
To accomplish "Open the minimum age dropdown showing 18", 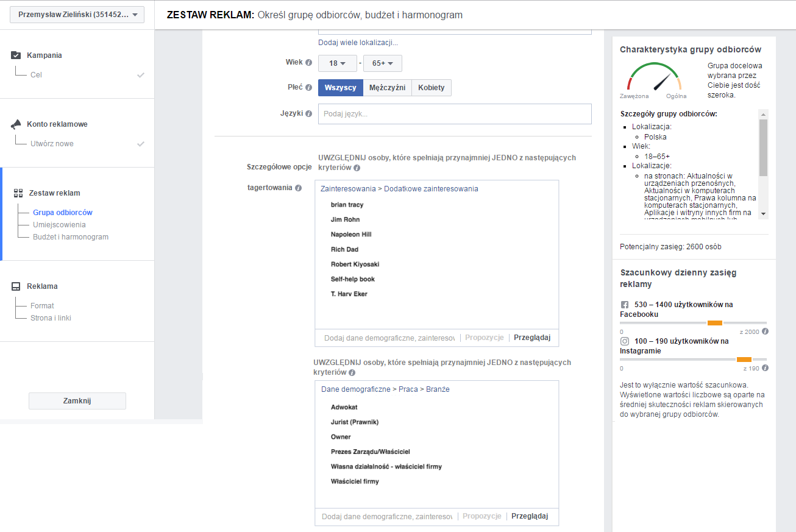I will [x=337, y=63].
